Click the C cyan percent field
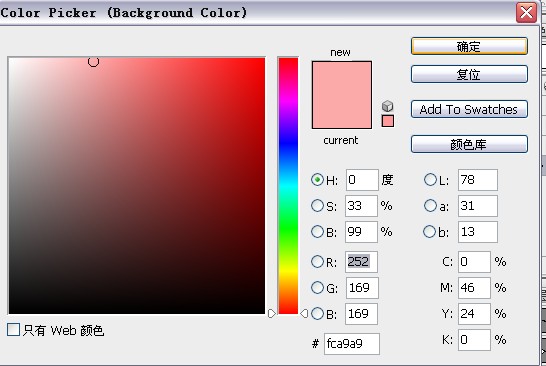Screen dimensions: 546x366 (x=474, y=262)
